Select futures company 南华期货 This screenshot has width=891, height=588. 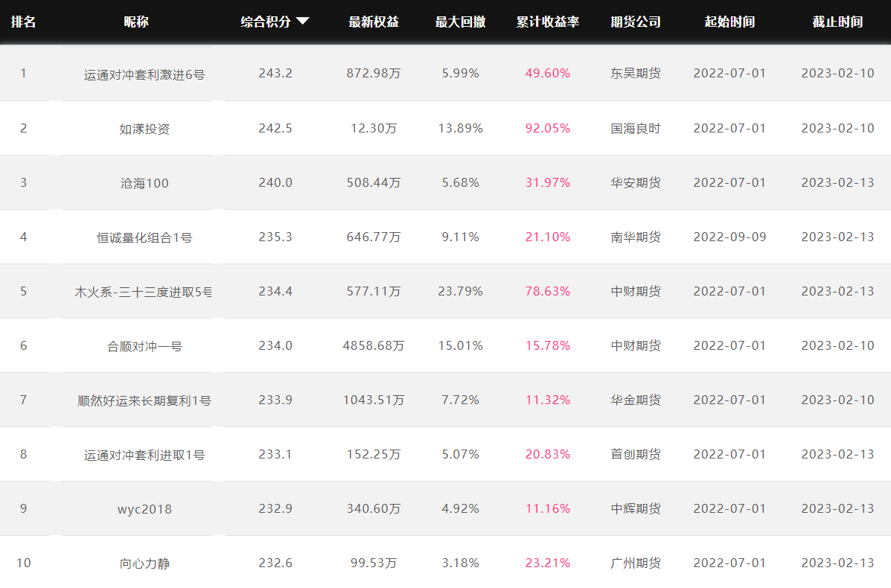click(x=635, y=237)
